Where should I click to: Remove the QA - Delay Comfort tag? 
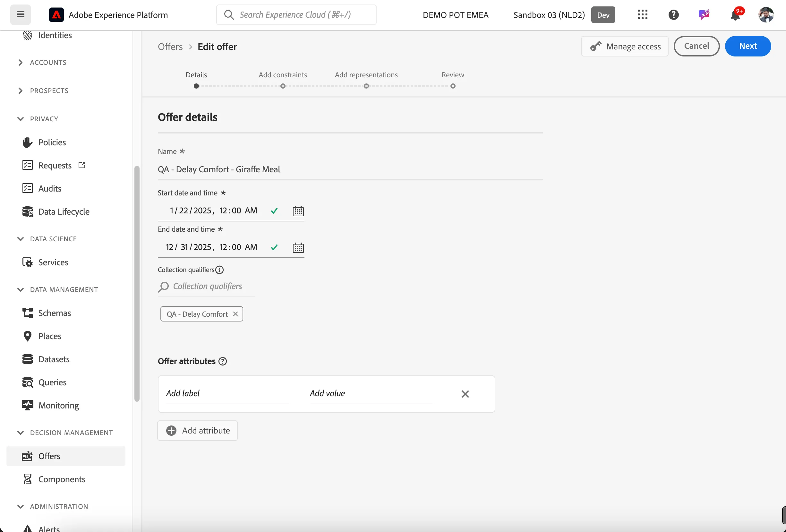[235, 314]
